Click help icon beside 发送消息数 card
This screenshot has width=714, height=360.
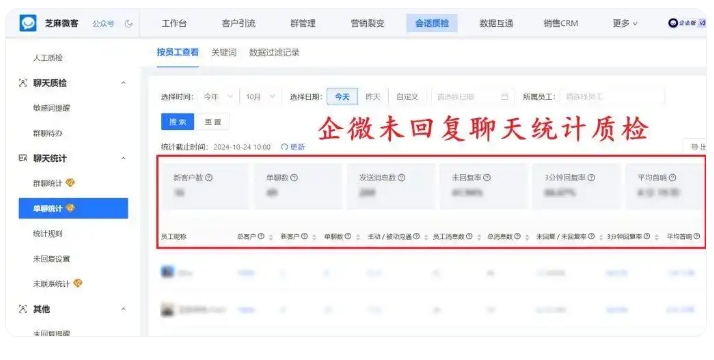coord(401,177)
